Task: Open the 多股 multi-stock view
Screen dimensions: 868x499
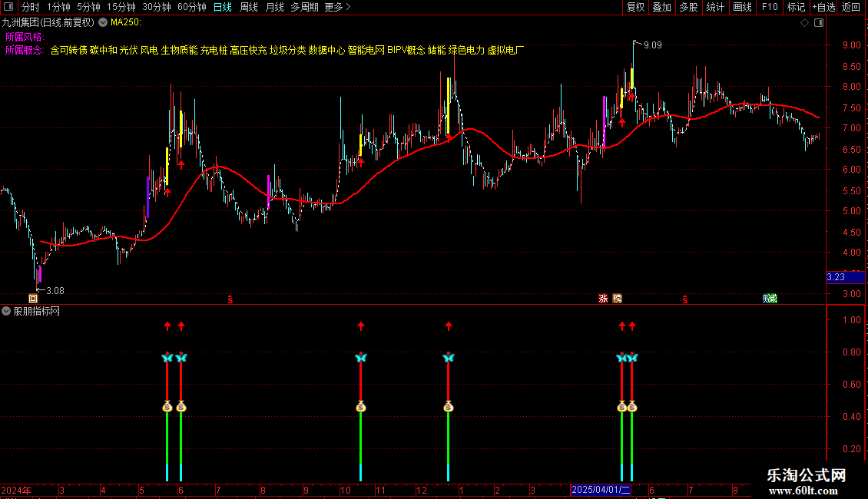Action: (x=688, y=7)
